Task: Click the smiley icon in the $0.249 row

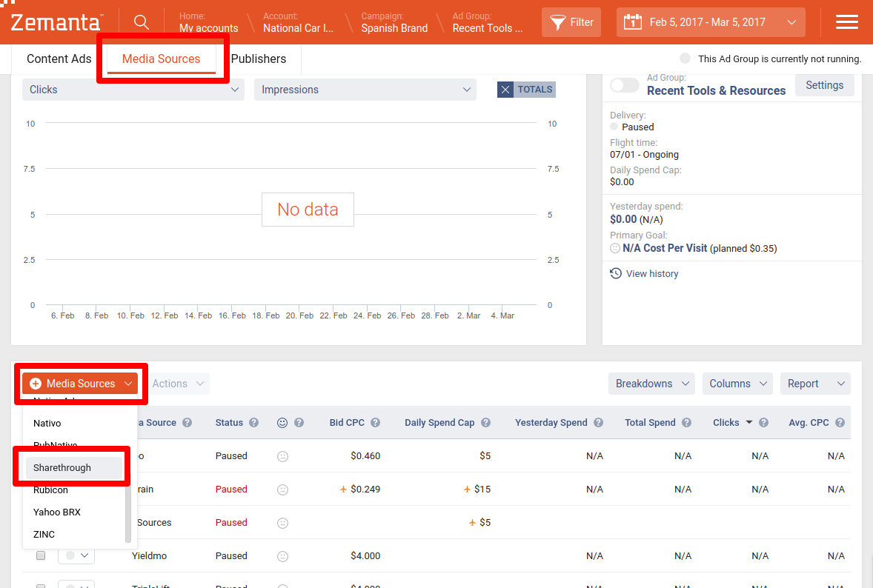Action: [x=283, y=490]
